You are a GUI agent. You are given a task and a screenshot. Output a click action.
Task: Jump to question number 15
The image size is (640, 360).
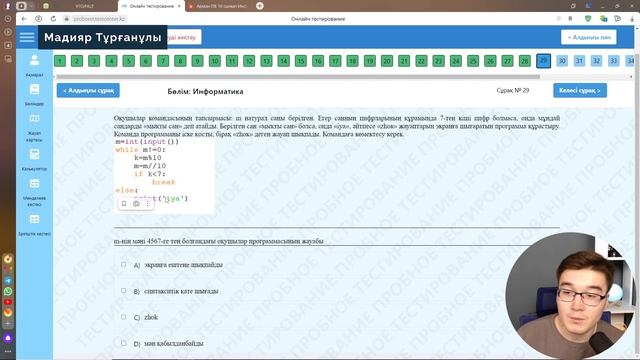pos(301,61)
